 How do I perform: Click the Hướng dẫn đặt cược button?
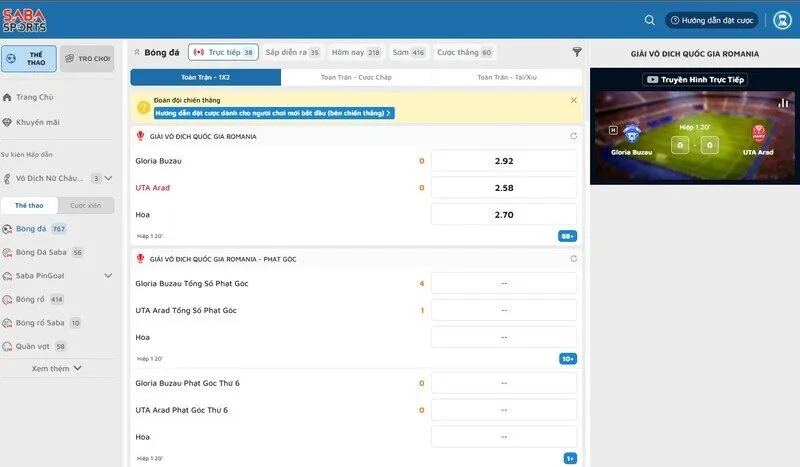pos(713,20)
